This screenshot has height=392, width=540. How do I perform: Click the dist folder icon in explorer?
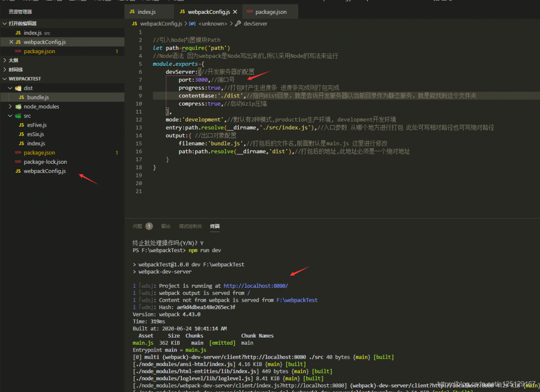pos(18,88)
